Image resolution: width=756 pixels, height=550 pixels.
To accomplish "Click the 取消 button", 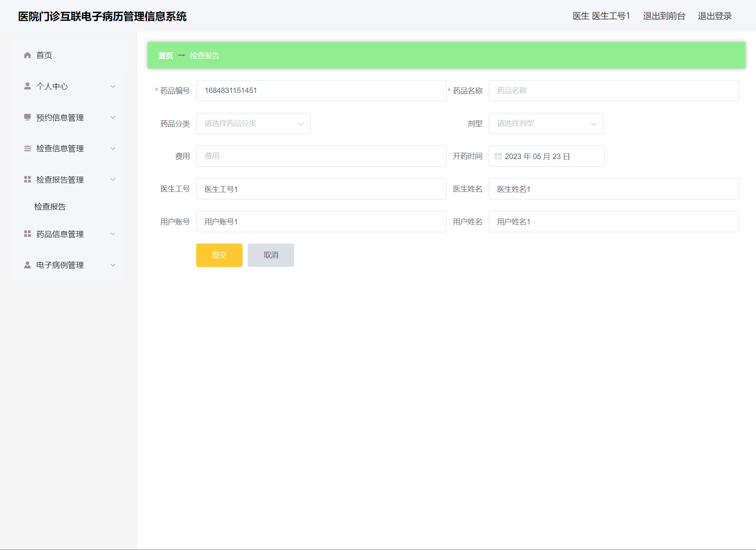I will click(271, 255).
